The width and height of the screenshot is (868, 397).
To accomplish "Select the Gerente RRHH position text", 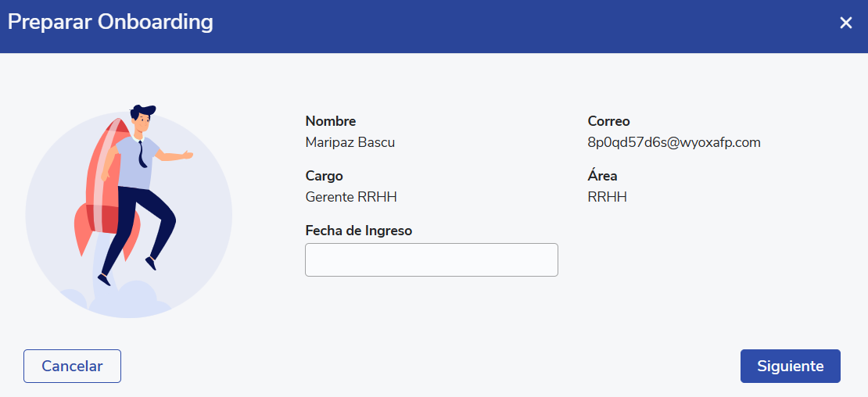I will [x=351, y=197].
